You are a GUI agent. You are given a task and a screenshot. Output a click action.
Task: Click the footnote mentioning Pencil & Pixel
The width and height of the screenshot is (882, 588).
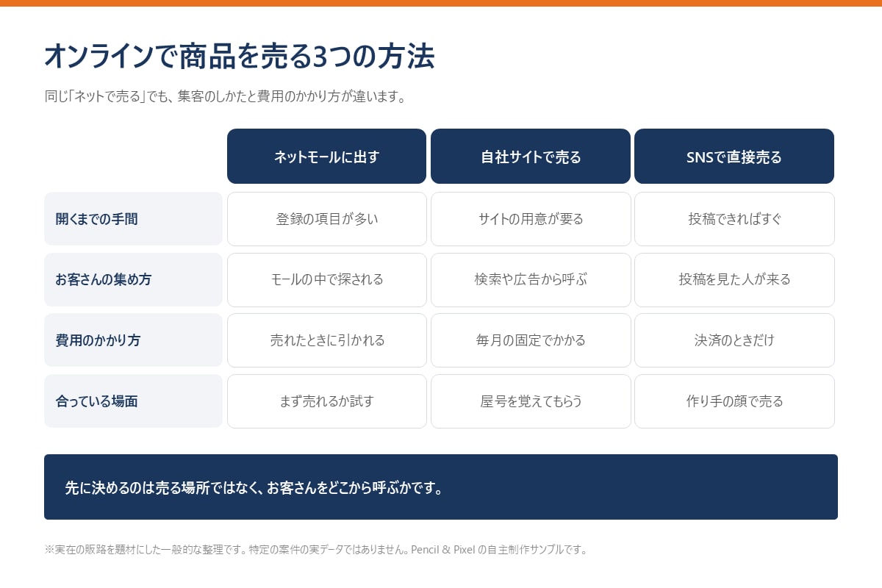[x=315, y=550]
